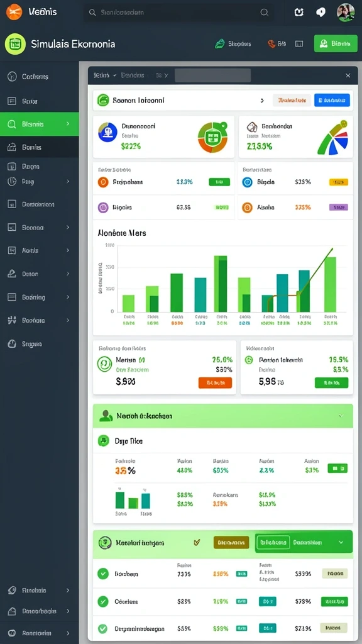Click the chat bubble notification icon
Screen dimensions: 362x644
click(x=321, y=13)
